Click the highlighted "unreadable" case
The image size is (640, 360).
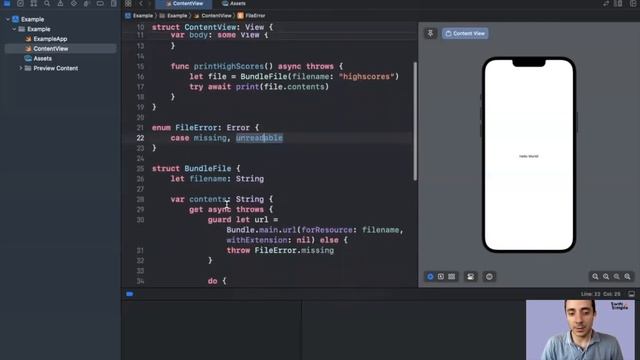(259, 138)
